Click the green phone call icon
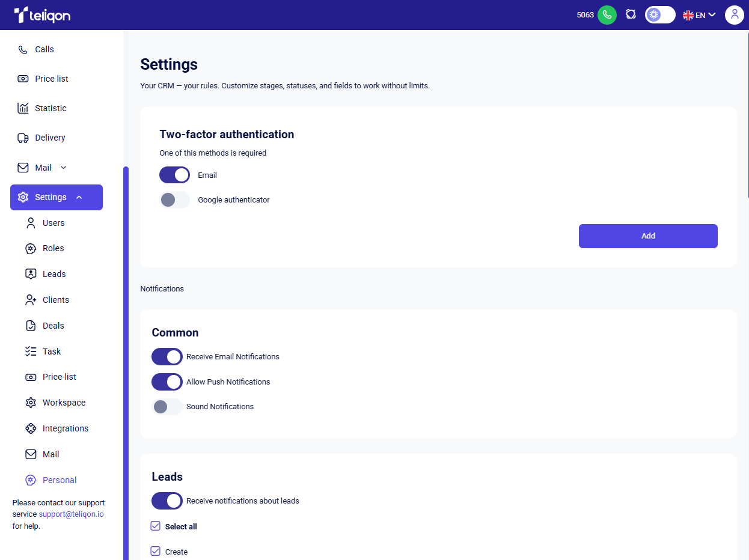 607,15
